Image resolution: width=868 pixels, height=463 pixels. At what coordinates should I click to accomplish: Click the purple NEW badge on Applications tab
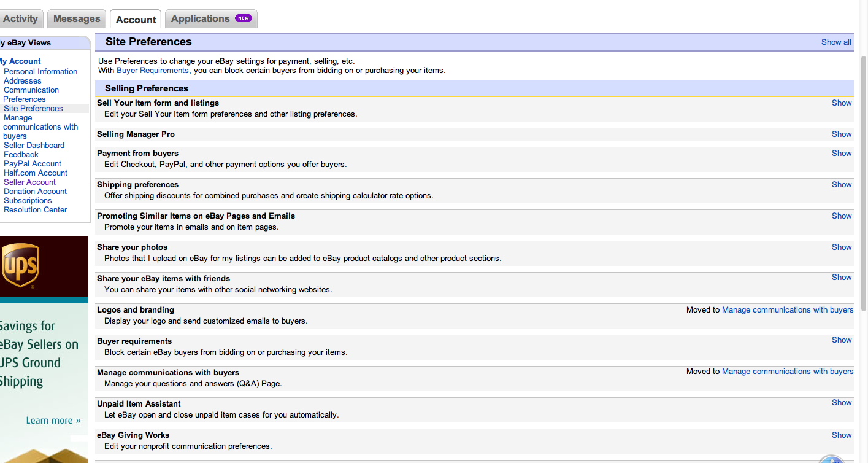click(244, 18)
